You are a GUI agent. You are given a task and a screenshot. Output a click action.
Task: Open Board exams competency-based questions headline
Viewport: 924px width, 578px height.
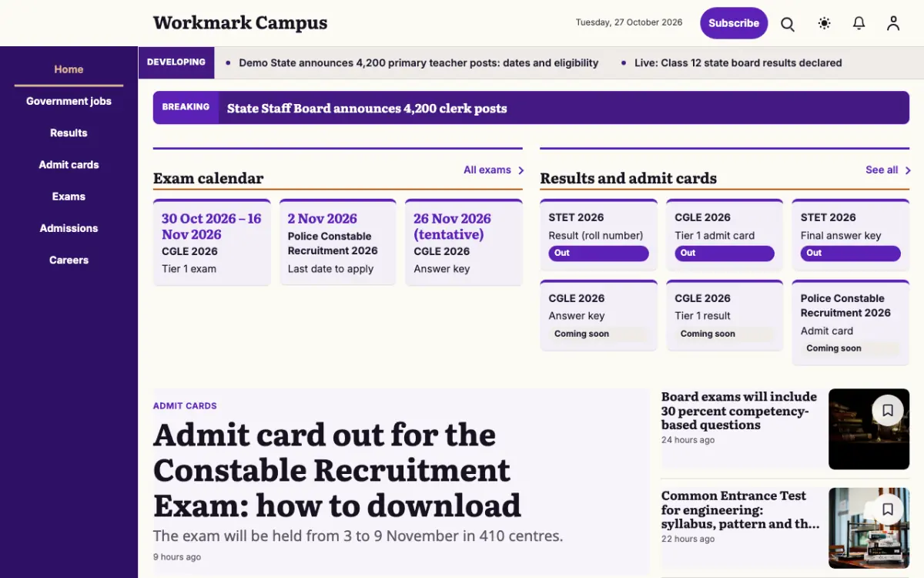[x=739, y=411]
